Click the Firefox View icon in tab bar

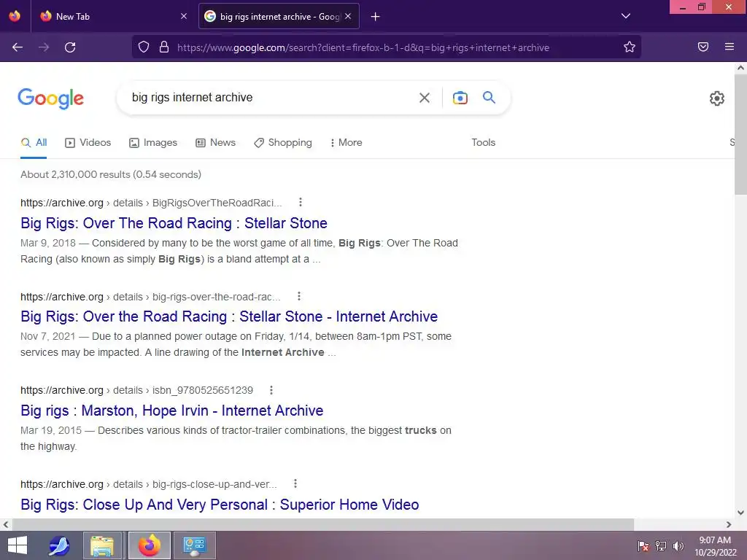click(x=15, y=16)
